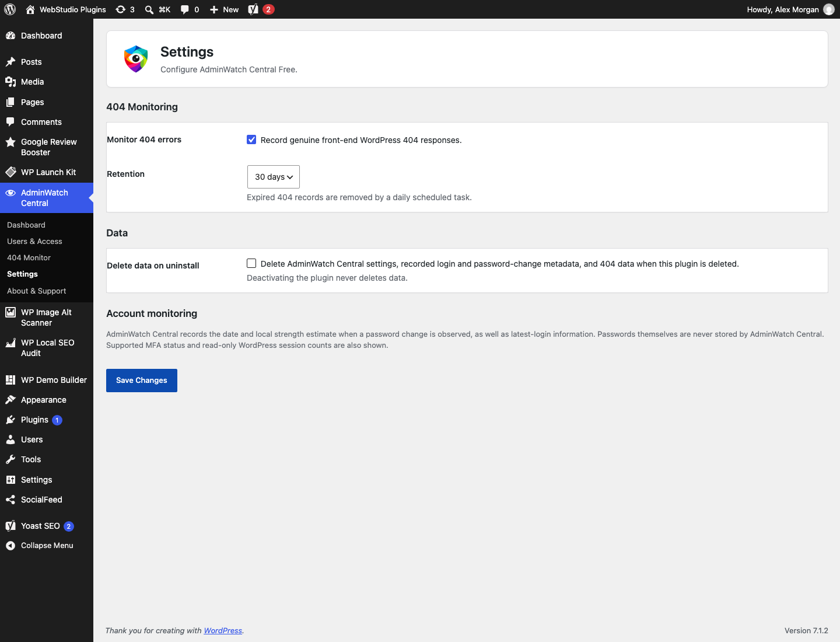Open the Yoast SEO sidebar menu
The image size is (840, 642).
pyautogui.click(x=47, y=526)
